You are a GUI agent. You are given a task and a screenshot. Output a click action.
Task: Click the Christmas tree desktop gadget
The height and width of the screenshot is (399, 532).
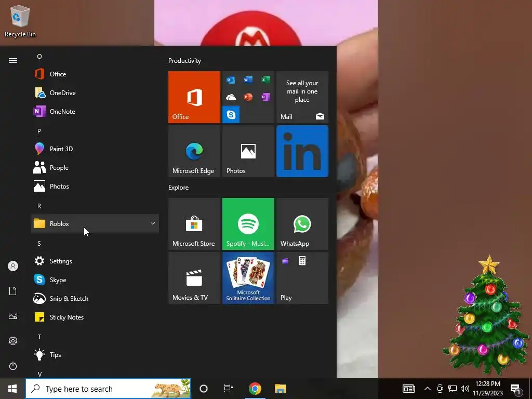point(486,315)
